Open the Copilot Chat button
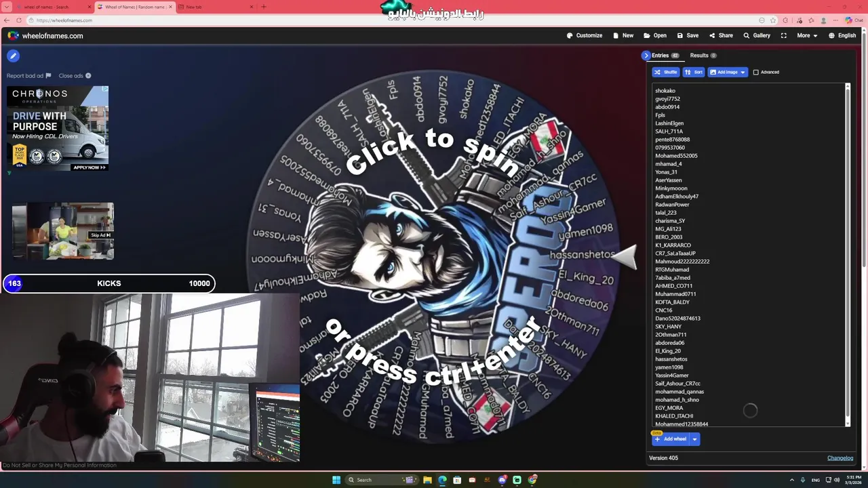 pos(854,20)
